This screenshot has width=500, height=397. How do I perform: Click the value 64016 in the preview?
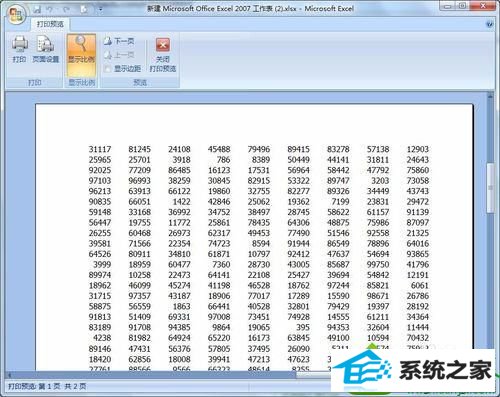point(418,244)
